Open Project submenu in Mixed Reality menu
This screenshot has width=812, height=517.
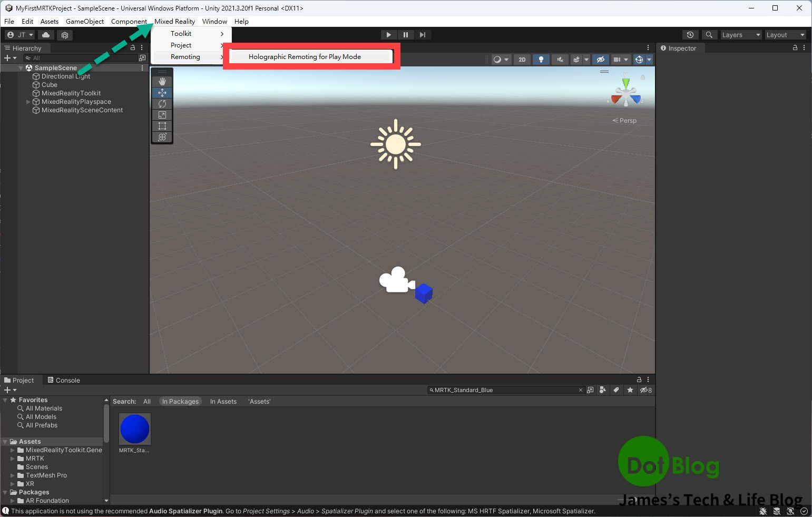(x=190, y=45)
